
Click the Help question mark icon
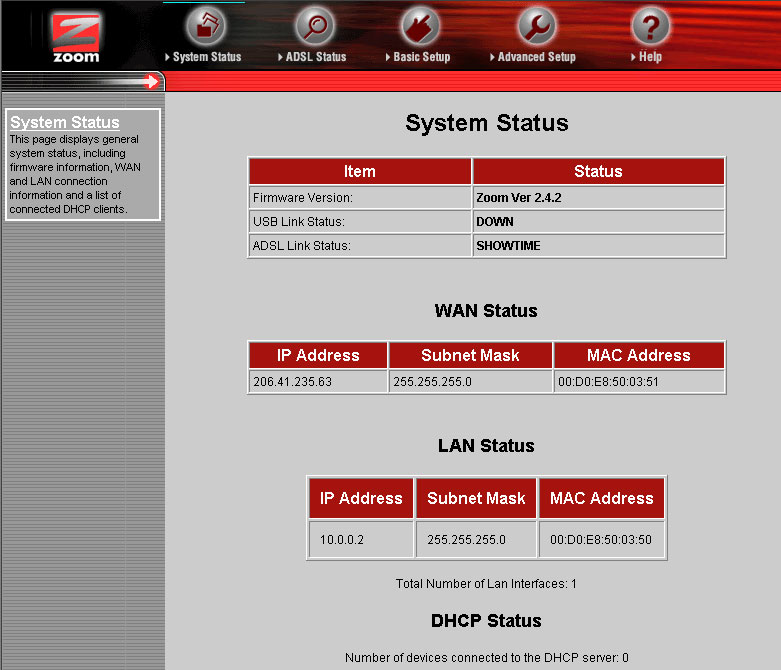pyautogui.click(x=650, y=26)
